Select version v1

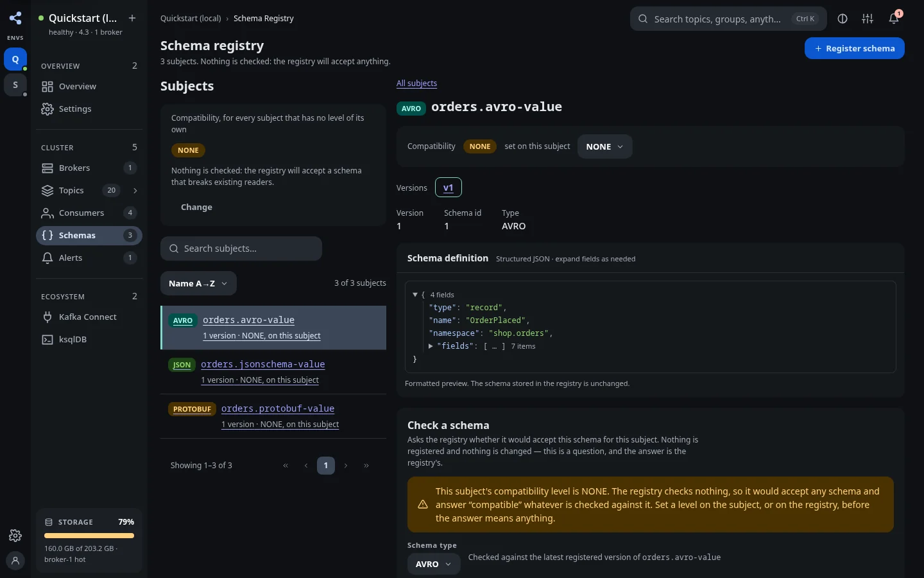[449, 188]
